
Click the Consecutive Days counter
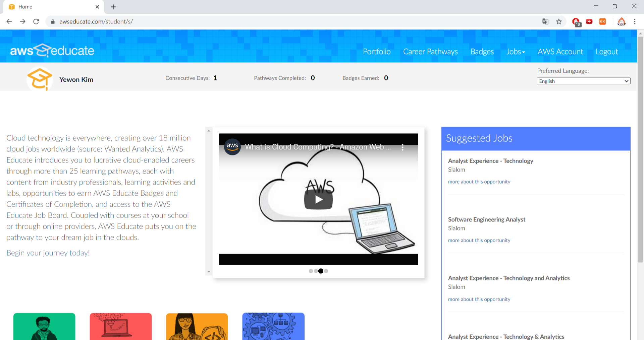click(191, 78)
